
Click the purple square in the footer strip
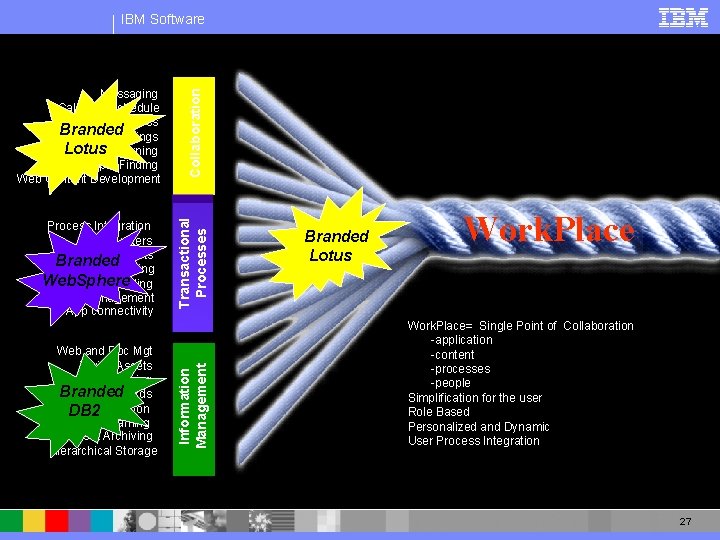coord(79,521)
